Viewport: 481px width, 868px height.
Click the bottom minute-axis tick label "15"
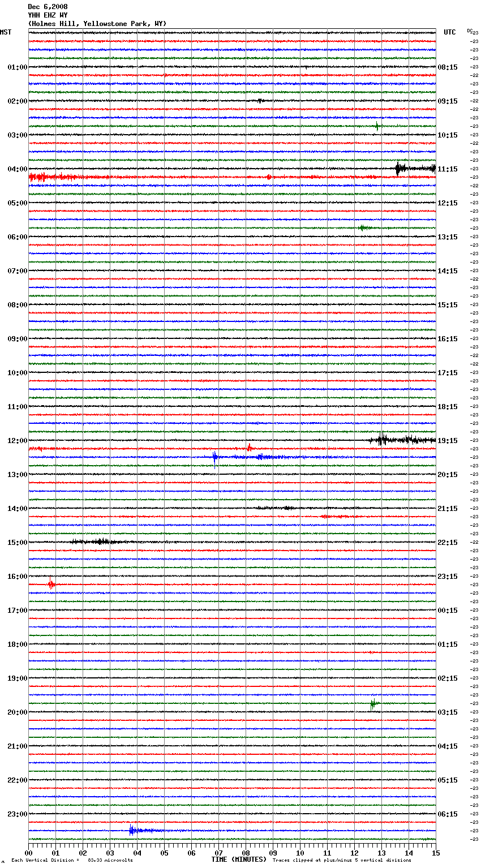[436, 853]
